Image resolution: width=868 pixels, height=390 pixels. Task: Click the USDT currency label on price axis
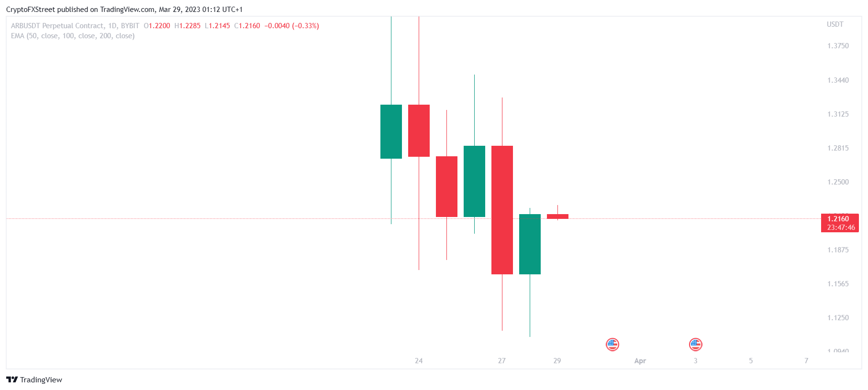tap(835, 24)
